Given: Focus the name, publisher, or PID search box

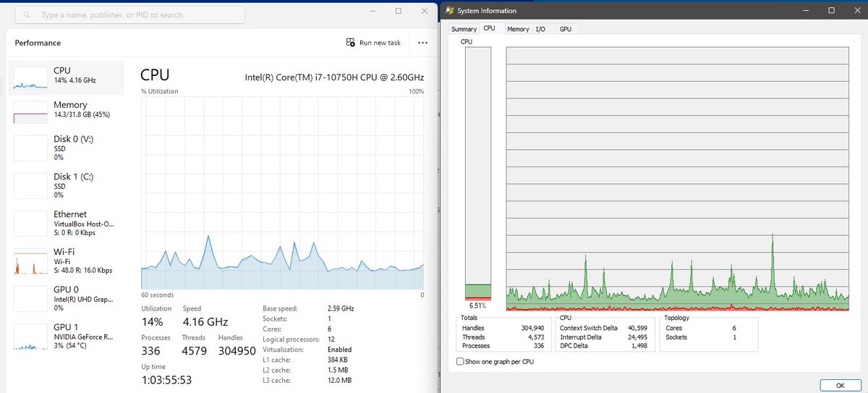Looking at the screenshot, I should coord(129,14).
